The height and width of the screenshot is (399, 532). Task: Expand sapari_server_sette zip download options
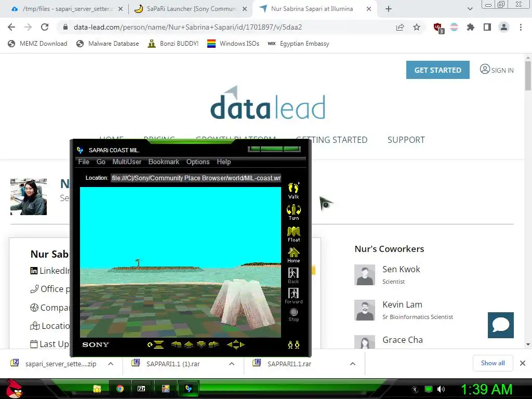pos(111,364)
